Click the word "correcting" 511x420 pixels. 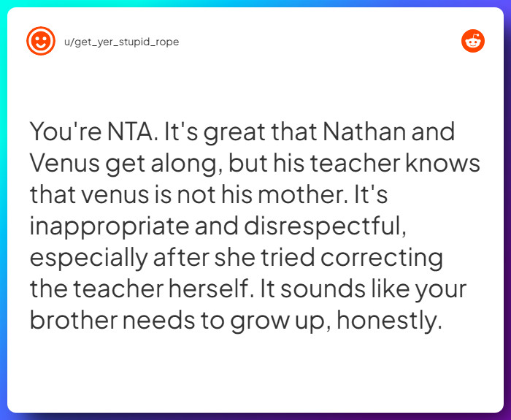click(382, 259)
